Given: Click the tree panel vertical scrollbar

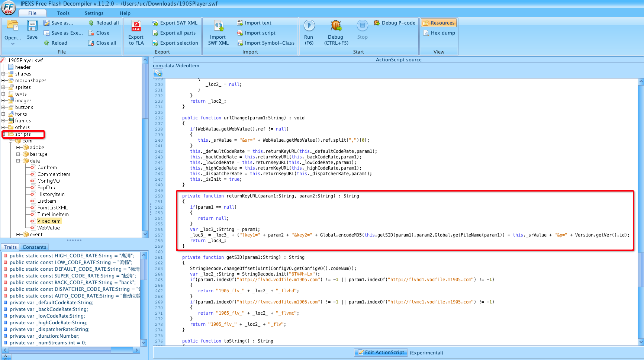Looking at the screenshot, I should (145, 147).
